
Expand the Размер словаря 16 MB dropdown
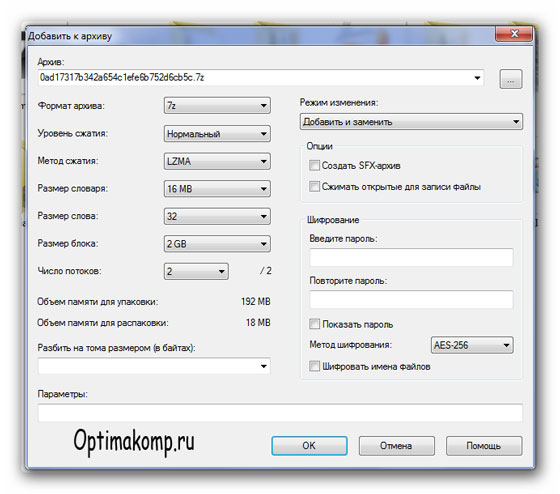(217, 189)
